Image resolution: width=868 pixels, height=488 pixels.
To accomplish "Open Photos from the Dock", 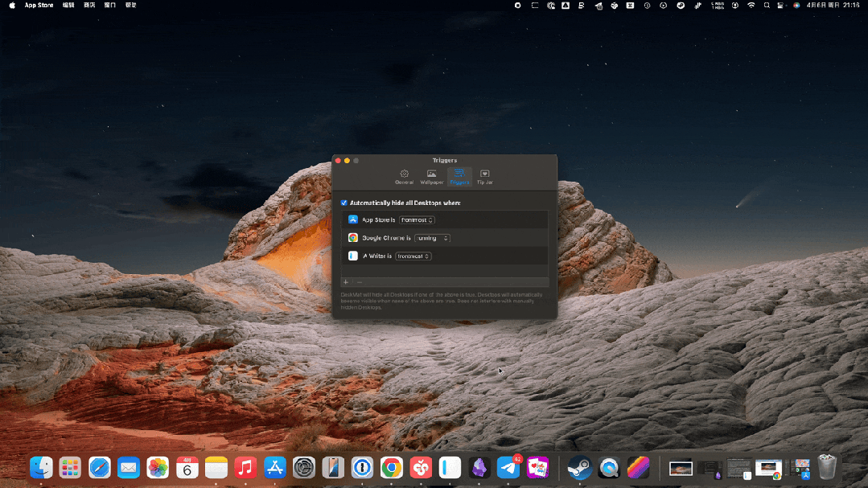I will (x=158, y=468).
